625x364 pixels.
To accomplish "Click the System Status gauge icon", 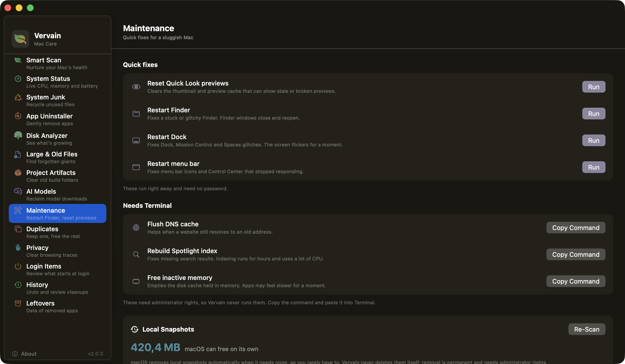I will click(x=18, y=79).
